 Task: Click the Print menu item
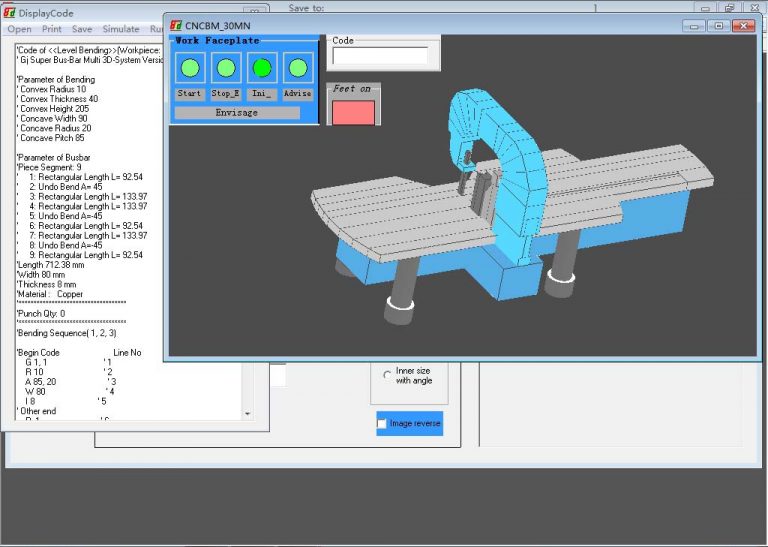tap(52, 29)
